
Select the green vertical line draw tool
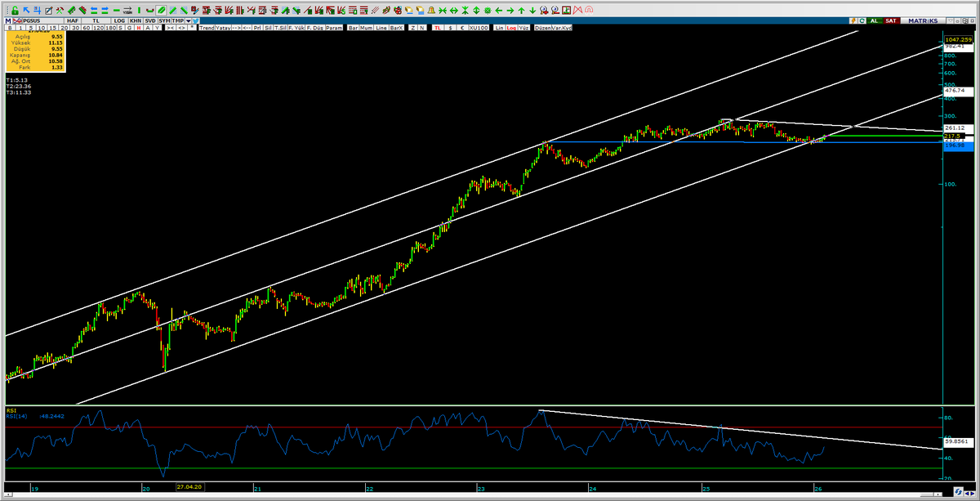point(139,11)
